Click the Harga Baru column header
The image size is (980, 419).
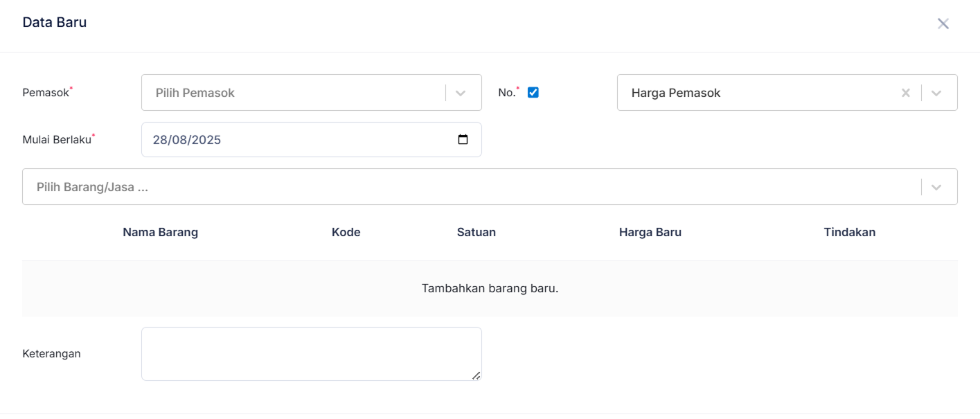click(x=650, y=232)
